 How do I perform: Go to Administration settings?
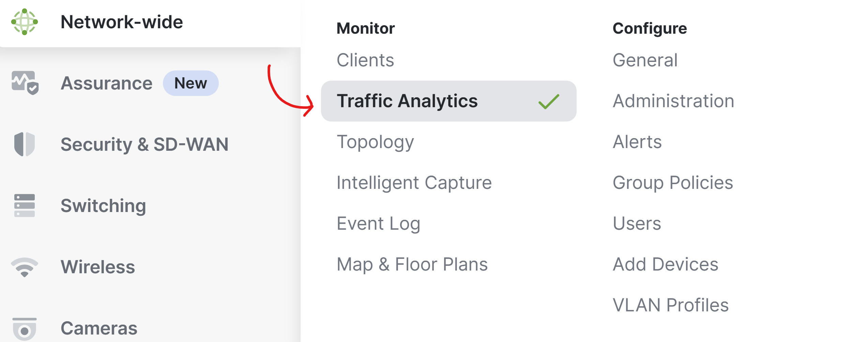click(673, 101)
